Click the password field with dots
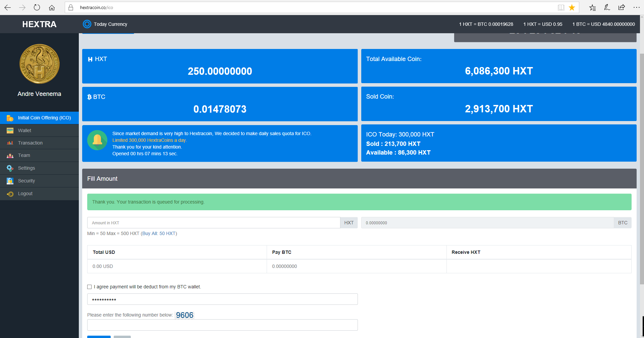Viewport: 644px width, 338px height. 222,299
